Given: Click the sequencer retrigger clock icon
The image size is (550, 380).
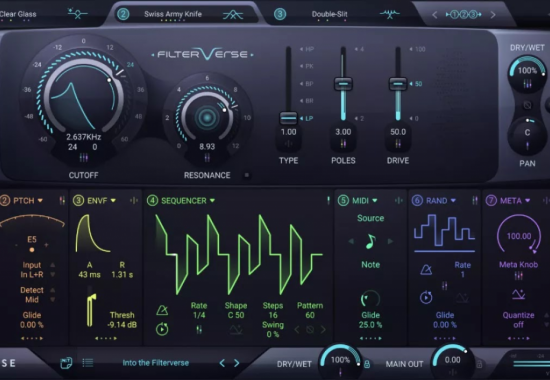Looking at the screenshot, I should pyautogui.click(x=162, y=329).
